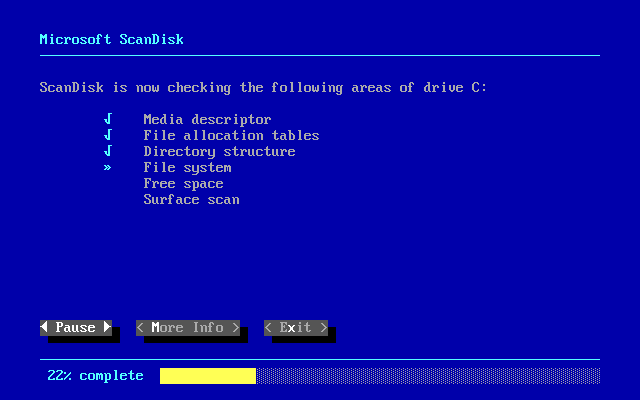
Task: Click the checkmark beside Directory structure
Action: (108, 151)
